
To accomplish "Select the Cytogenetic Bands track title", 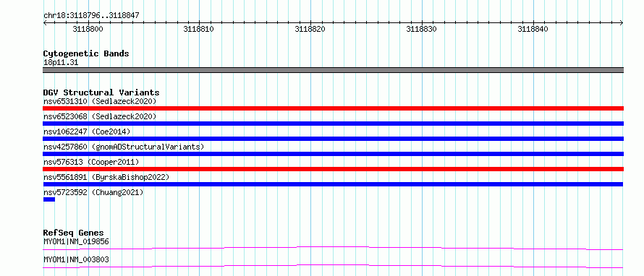I will tap(86, 53).
